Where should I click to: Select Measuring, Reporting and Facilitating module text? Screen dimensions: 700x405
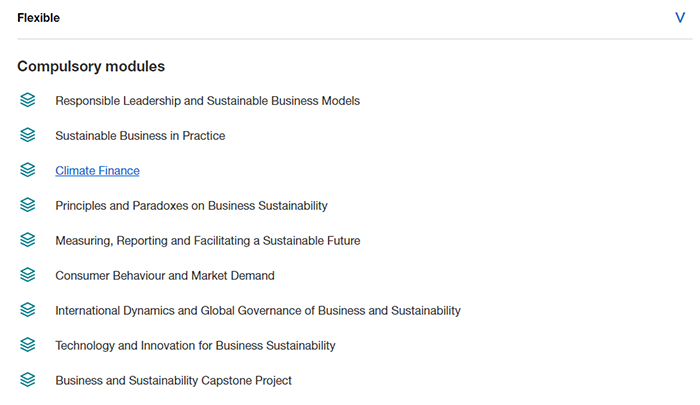coord(207,241)
